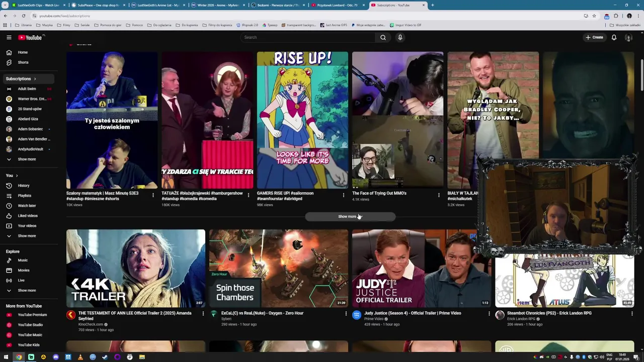The width and height of the screenshot is (644, 362).
Task: Open Shorts in sidebar
Action: pos(28,62)
